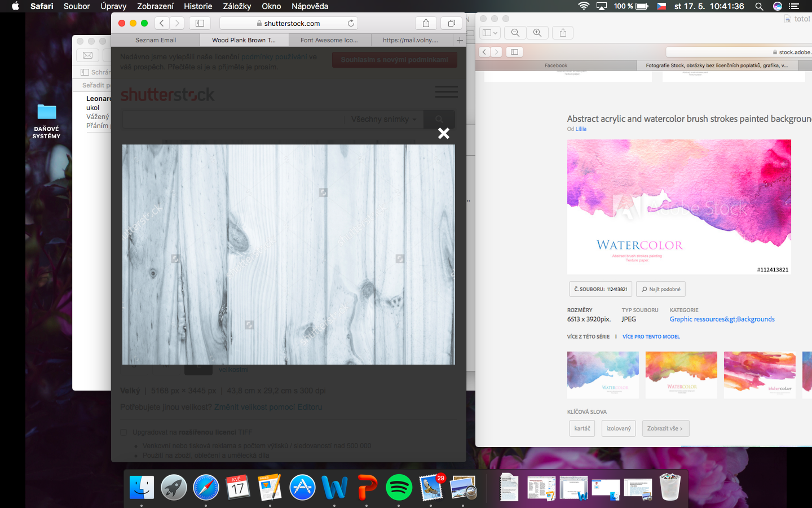The image size is (812, 508).
Task: Show all tabs overview in Safari
Action: (451, 23)
